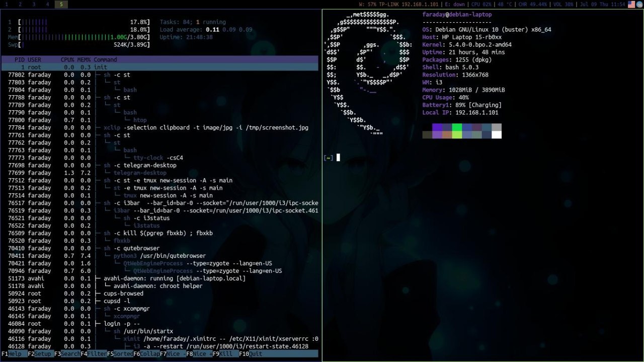
Task: Sort by the PID column header
Action: point(20,59)
